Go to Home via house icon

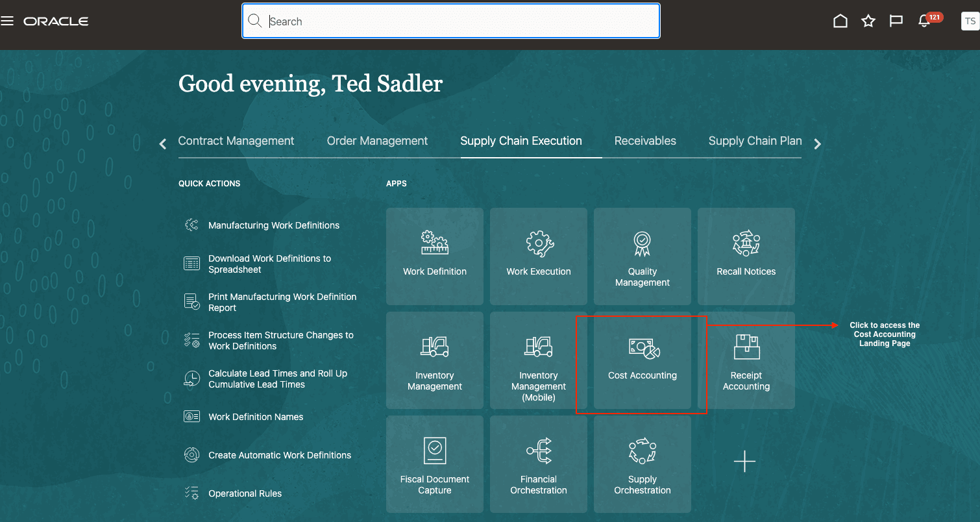pyautogui.click(x=840, y=21)
